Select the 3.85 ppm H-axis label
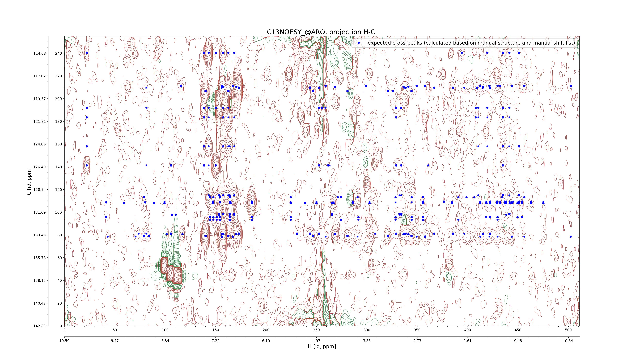 [367, 341]
